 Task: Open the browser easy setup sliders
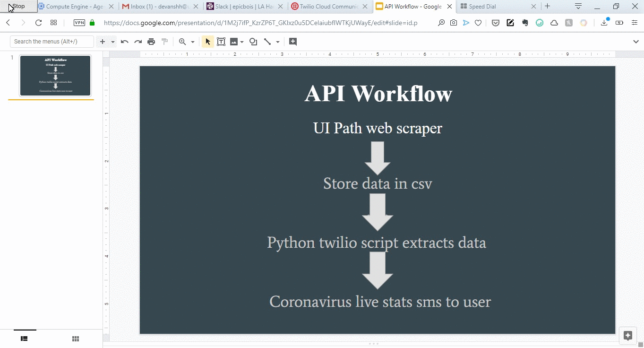pyautogui.click(x=635, y=23)
